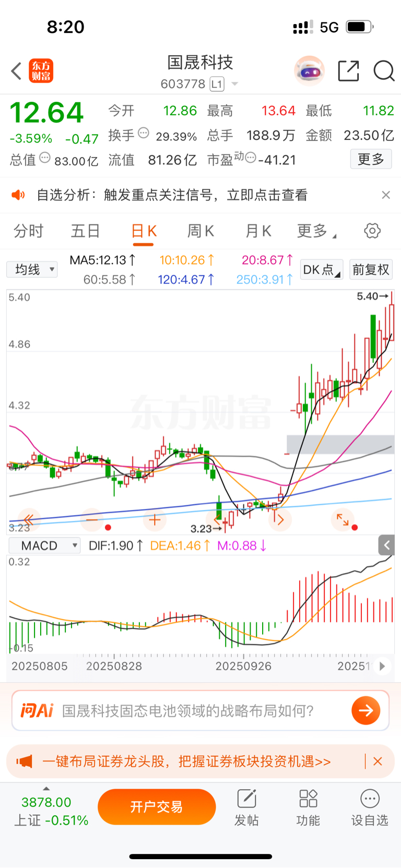Open chart settings gear icon

tap(372, 231)
